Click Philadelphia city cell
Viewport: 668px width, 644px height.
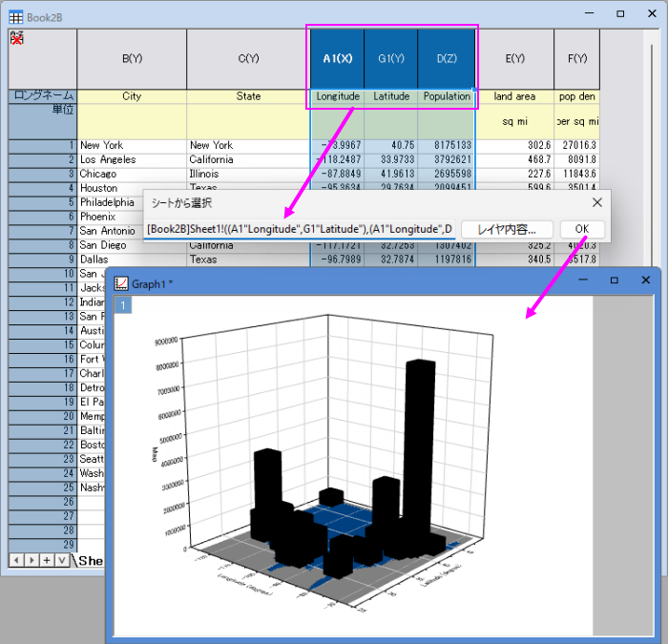click(110, 202)
